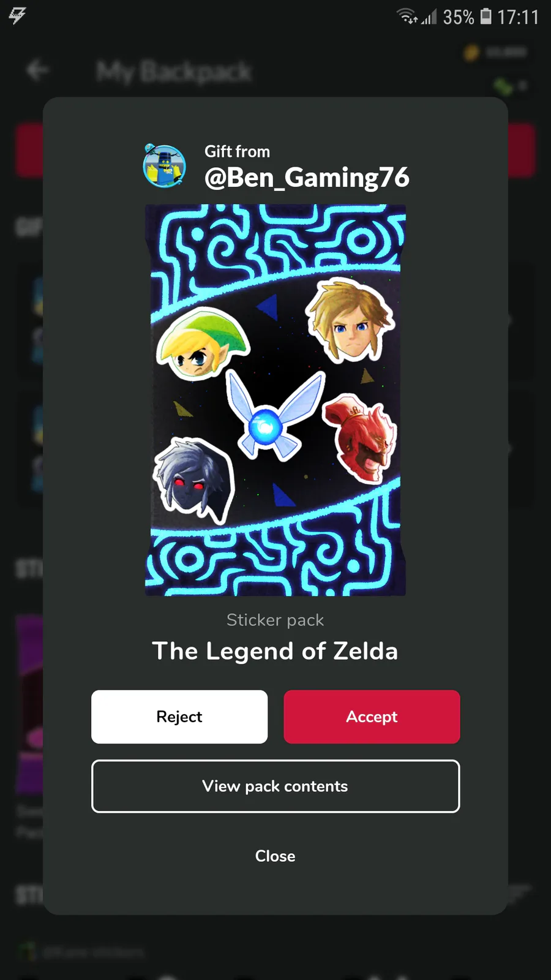Tap the Navi fairy sticker
The height and width of the screenshot is (980, 551).
tap(274, 417)
